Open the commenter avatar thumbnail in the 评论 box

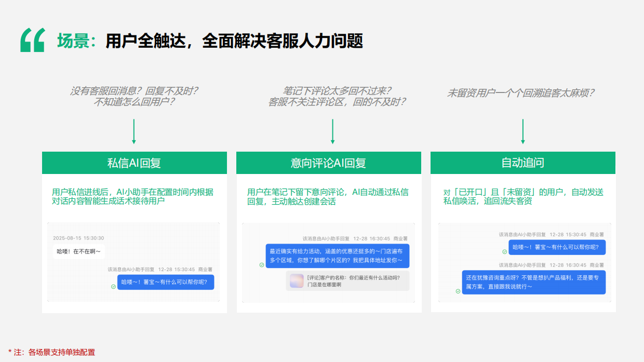[x=297, y=281]
